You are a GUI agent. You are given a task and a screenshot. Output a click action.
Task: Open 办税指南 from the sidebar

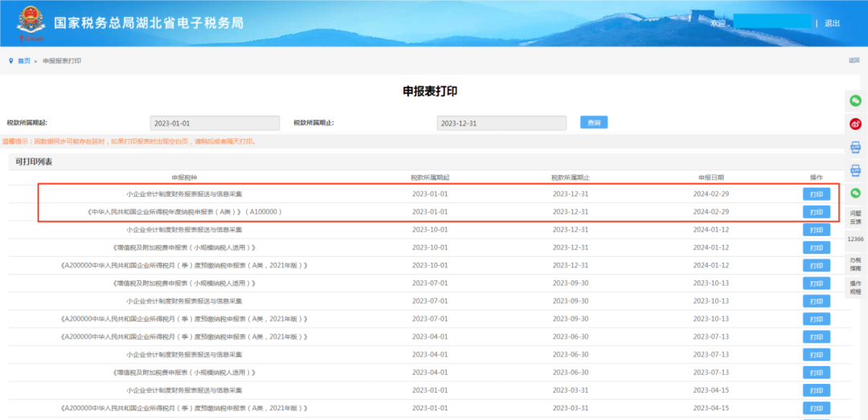855,264
